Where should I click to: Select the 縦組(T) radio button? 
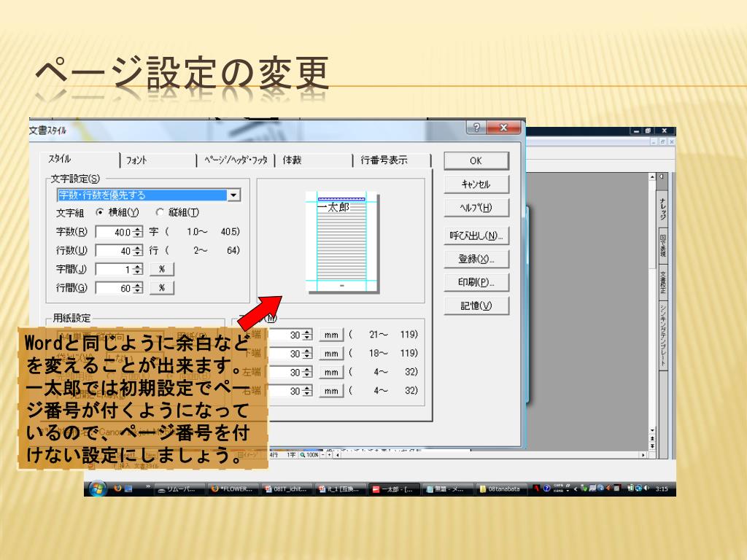[x=177, y=212]
